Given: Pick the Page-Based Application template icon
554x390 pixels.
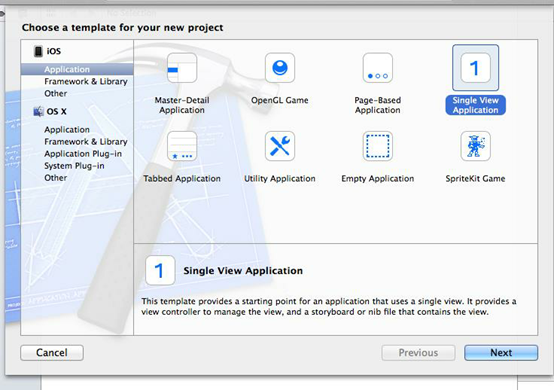Looking at the screenshot, I should 378,68.
